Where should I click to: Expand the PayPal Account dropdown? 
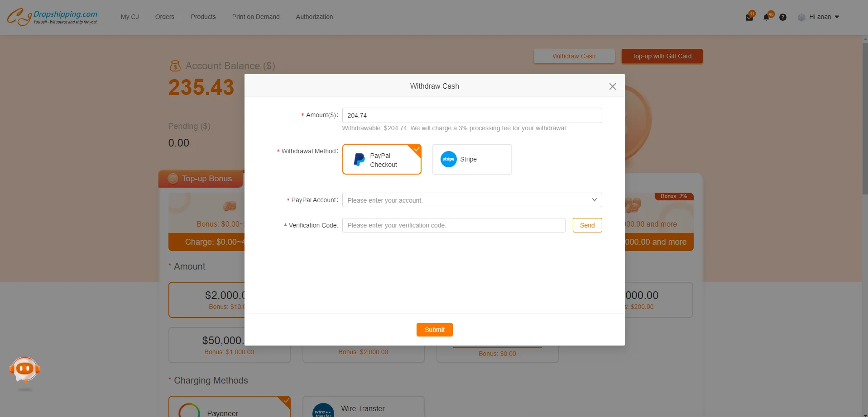coord(472,200)
